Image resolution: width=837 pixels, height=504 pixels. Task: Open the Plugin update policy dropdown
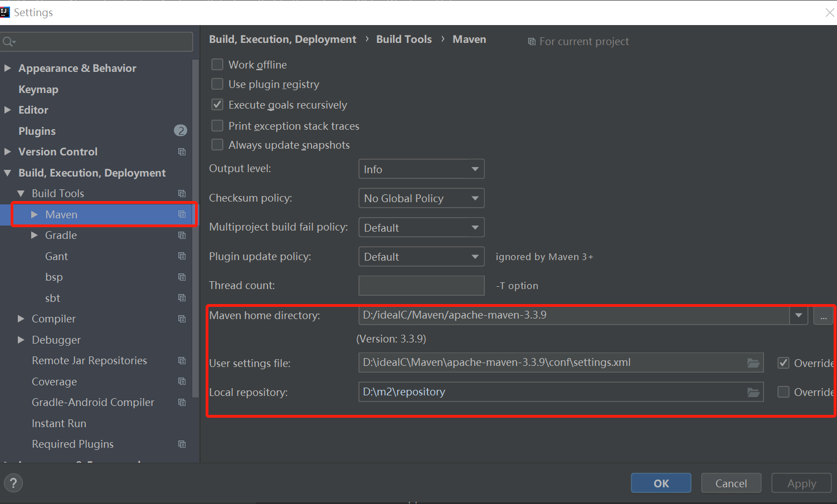(x=421, y=257)
